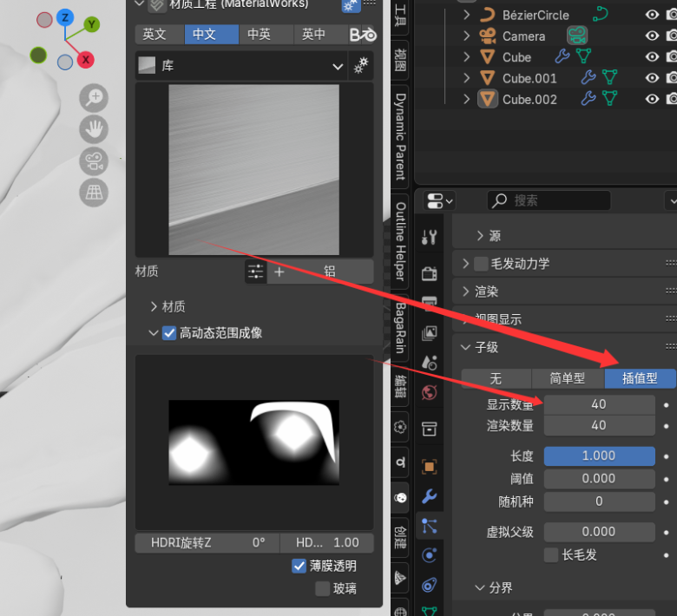
Task: Open Render properties tab icon
Action: tap(429, 273)
